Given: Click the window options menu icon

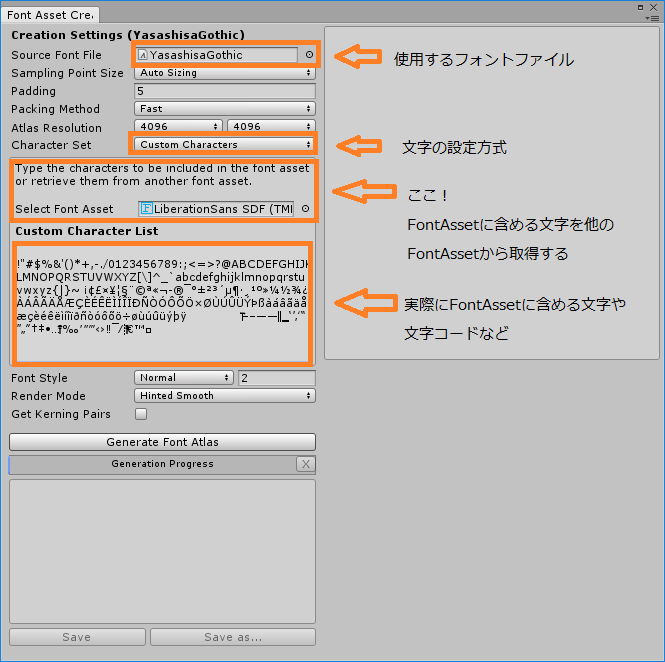Looking at the screenshot, I should [x=654, y=18].
